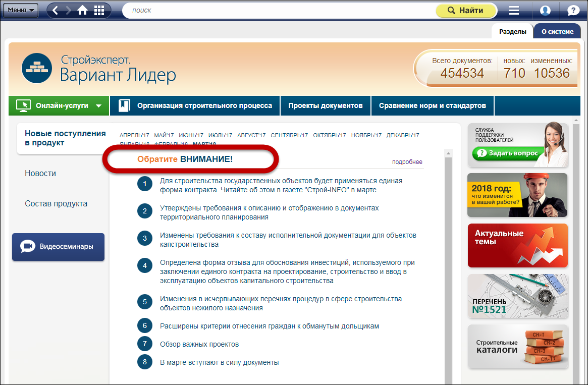Select the АПРЕЛЬ'17 month link
This screenshot has width=588, height=385.
point(134,135)
